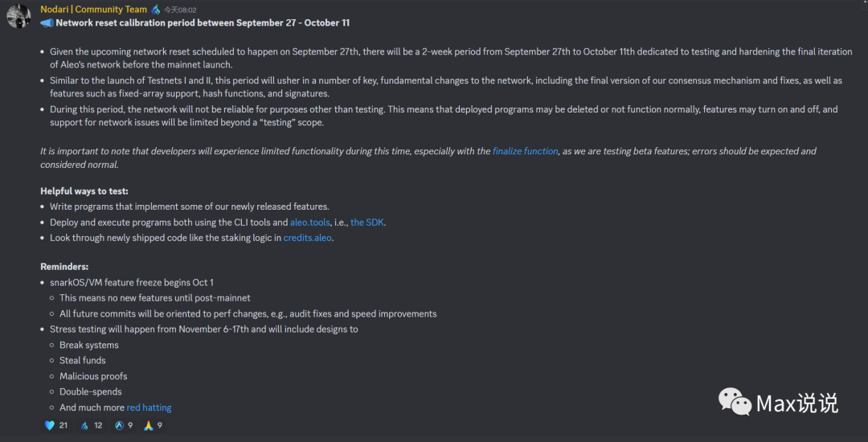Toggle the blue heart reaction with 21

[x=56, y=425]
